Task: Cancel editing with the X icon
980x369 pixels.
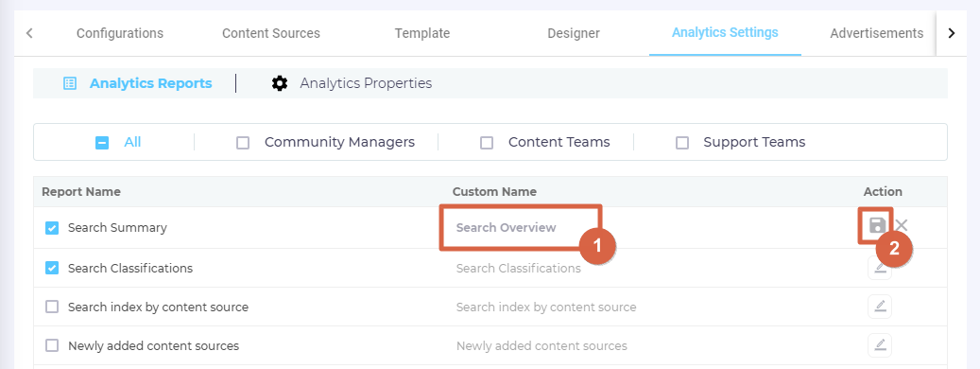Action: [902, 226]
